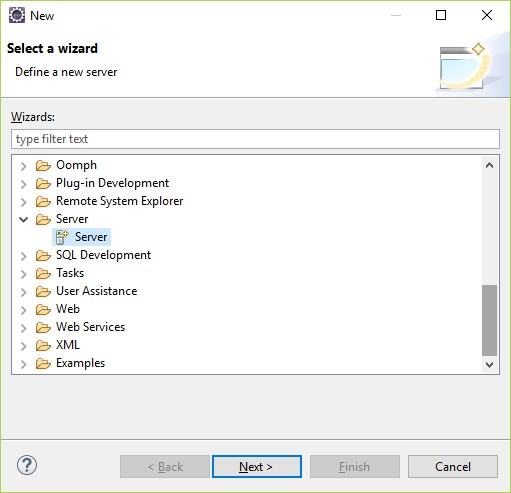Click the Oomph folder icon
The image size is (511, 493).
coord(43,165)
